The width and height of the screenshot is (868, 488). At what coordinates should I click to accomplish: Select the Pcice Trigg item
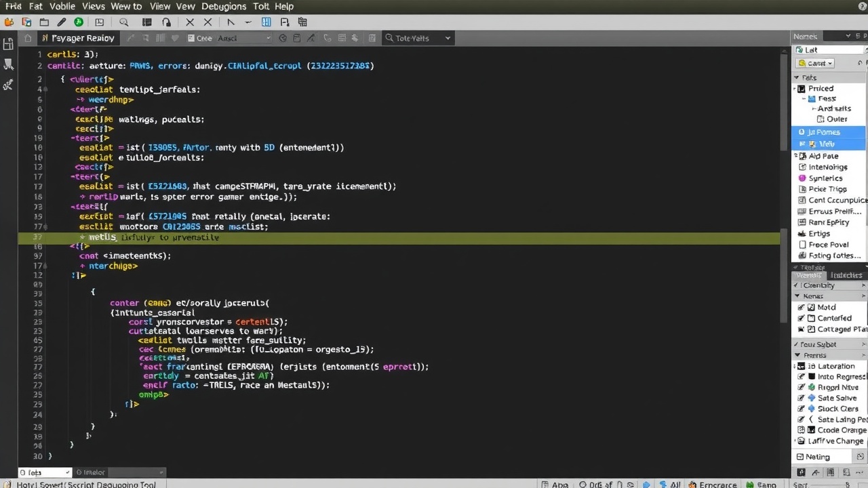[827, 189]
